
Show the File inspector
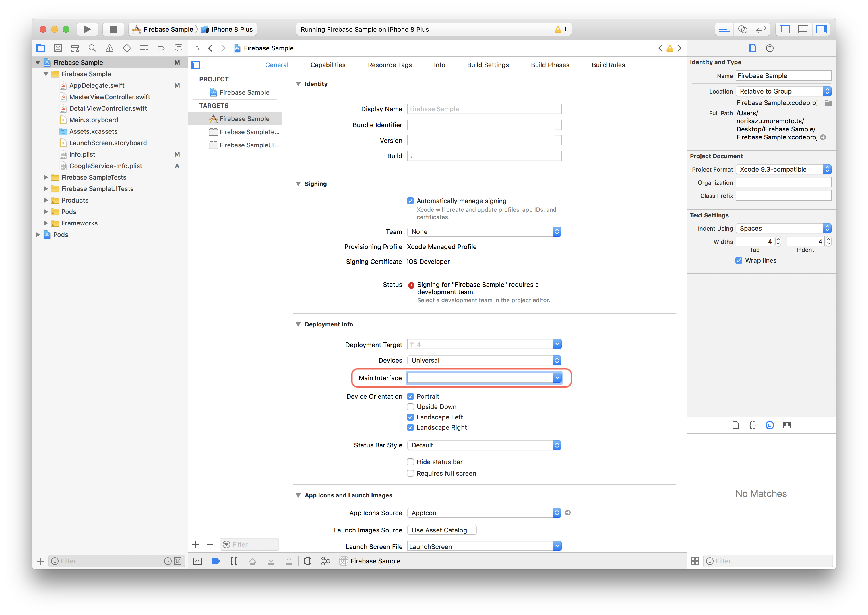753,48
